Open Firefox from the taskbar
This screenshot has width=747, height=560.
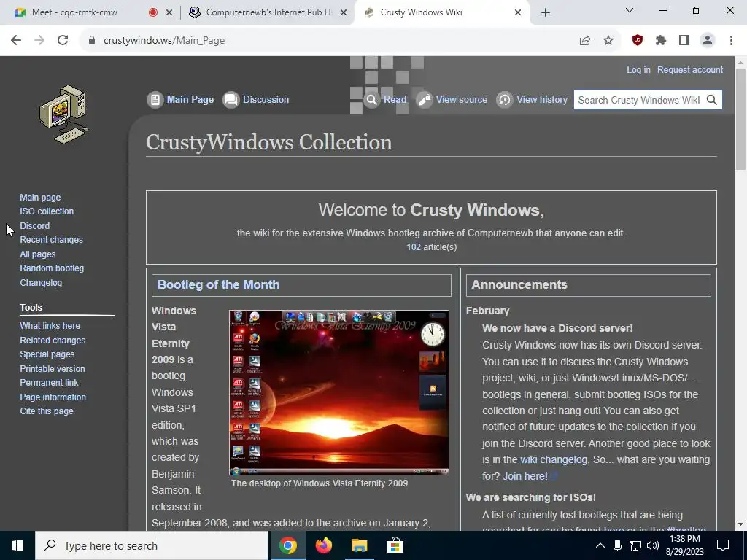pos(323,545)
